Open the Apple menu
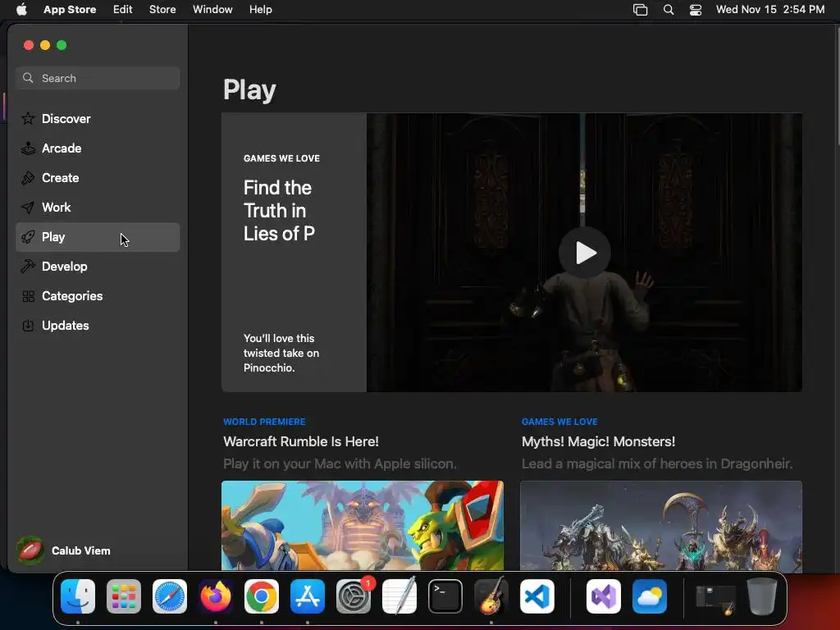This screenshot has height=630, width=840. click(x=21, y=10)
